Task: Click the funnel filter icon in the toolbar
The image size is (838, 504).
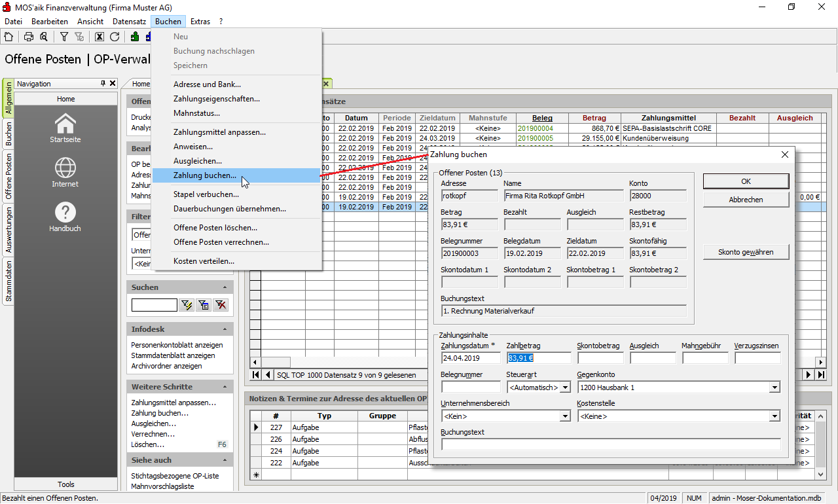Action: [x=64, y=37]
